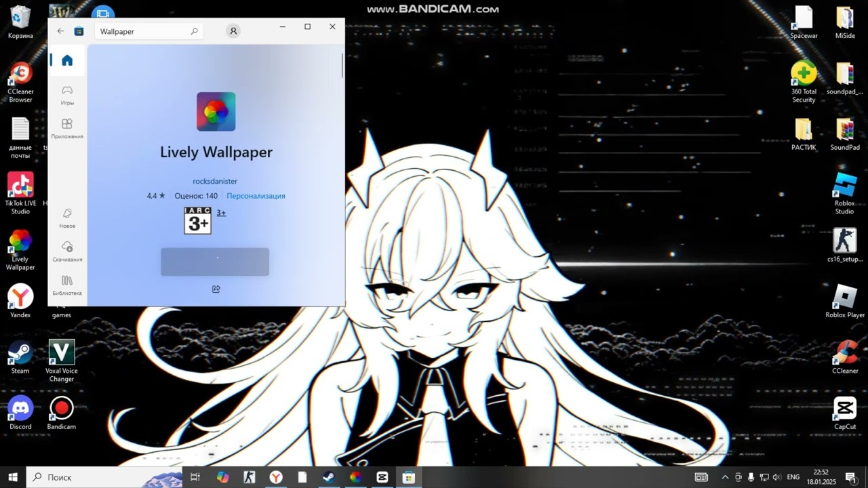Open Yandex Browser from the taskbar
The image size is (868, 488).
click(276, 477)
